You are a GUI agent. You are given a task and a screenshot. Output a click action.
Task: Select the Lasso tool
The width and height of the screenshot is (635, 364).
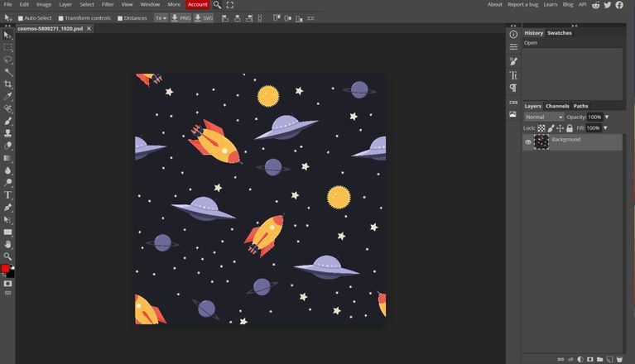(x=8, y=60)
